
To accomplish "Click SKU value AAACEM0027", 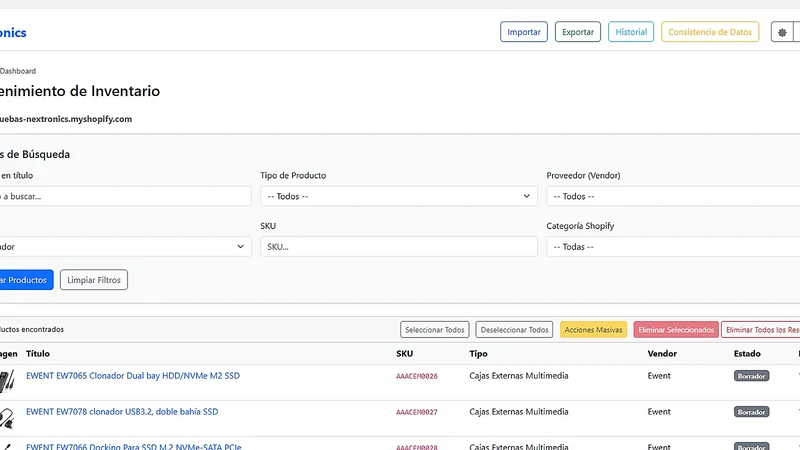I will (x=417, y=412).
